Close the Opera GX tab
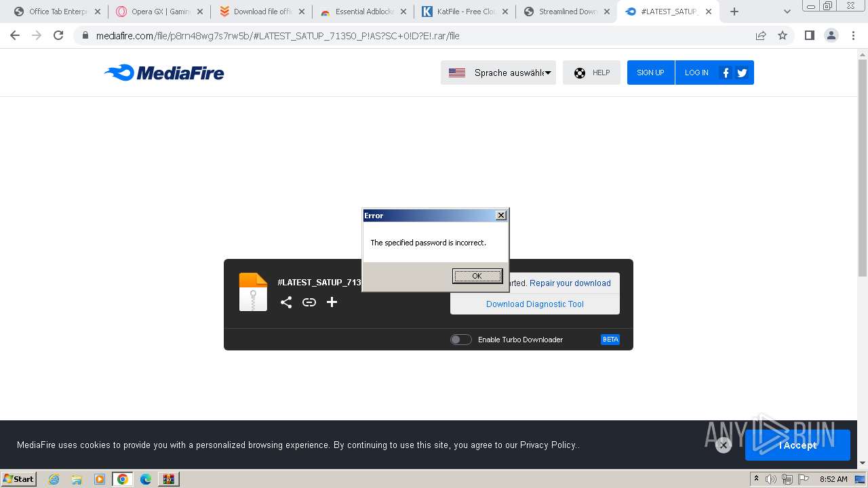 pos(199,12)
